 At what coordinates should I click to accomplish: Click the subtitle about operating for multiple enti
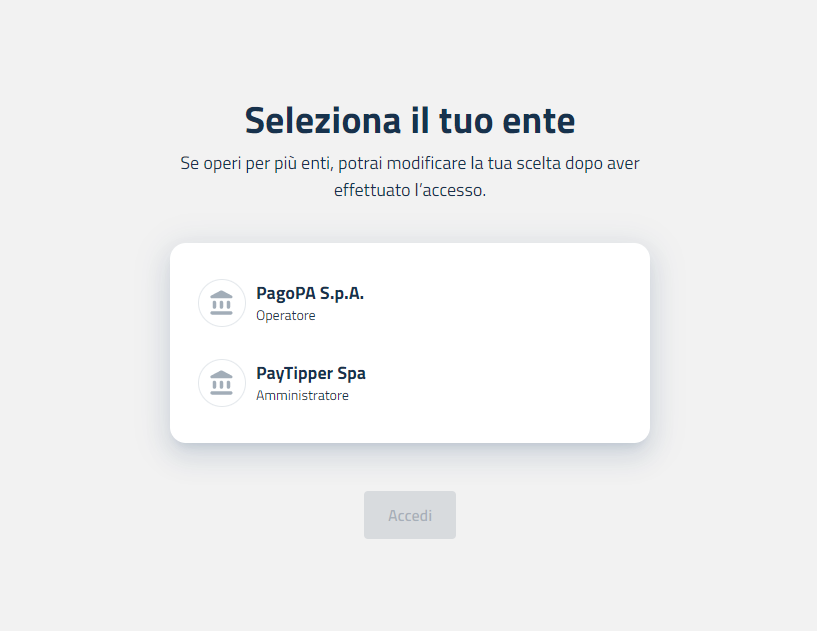410,176
